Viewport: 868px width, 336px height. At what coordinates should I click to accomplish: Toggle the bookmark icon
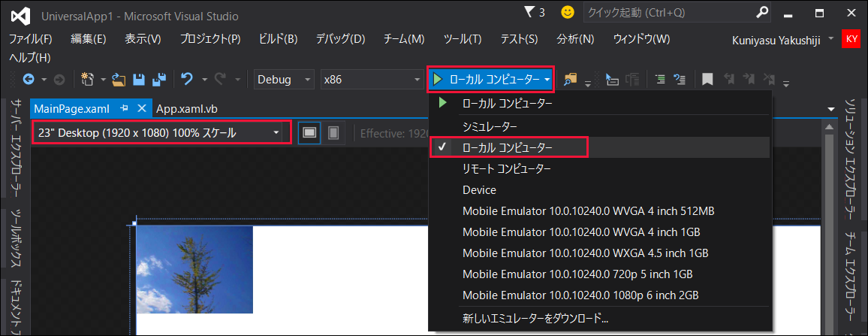coord(707,80)
